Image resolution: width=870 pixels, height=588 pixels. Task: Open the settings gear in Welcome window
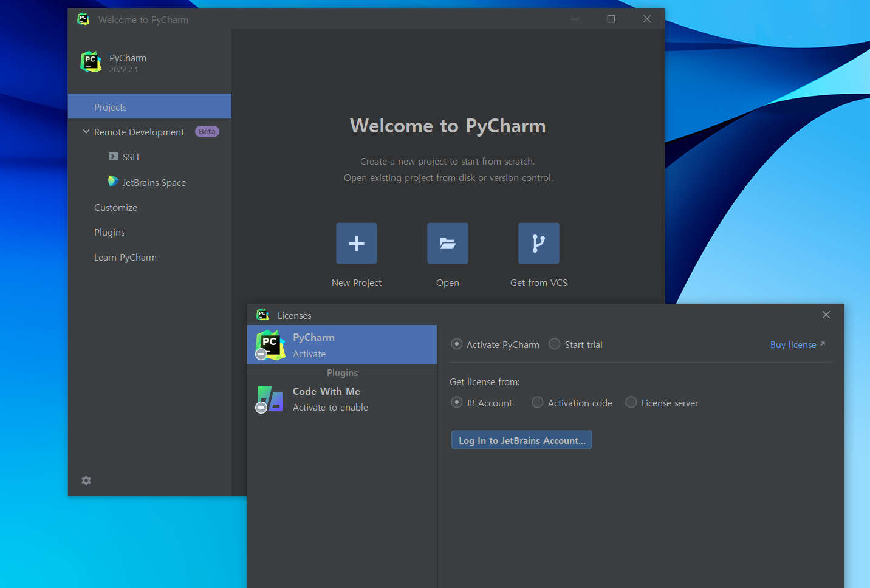[86, 480]
